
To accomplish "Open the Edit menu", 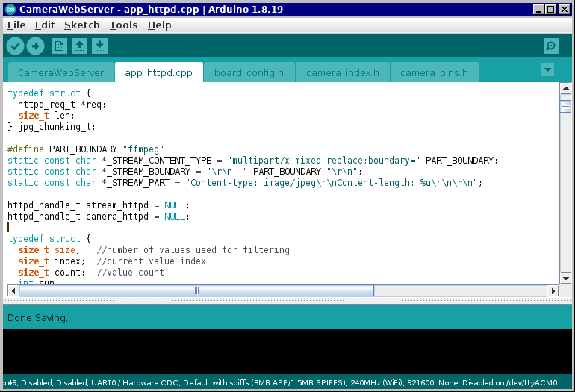I will pyautogui.click(x=45, y=25).
